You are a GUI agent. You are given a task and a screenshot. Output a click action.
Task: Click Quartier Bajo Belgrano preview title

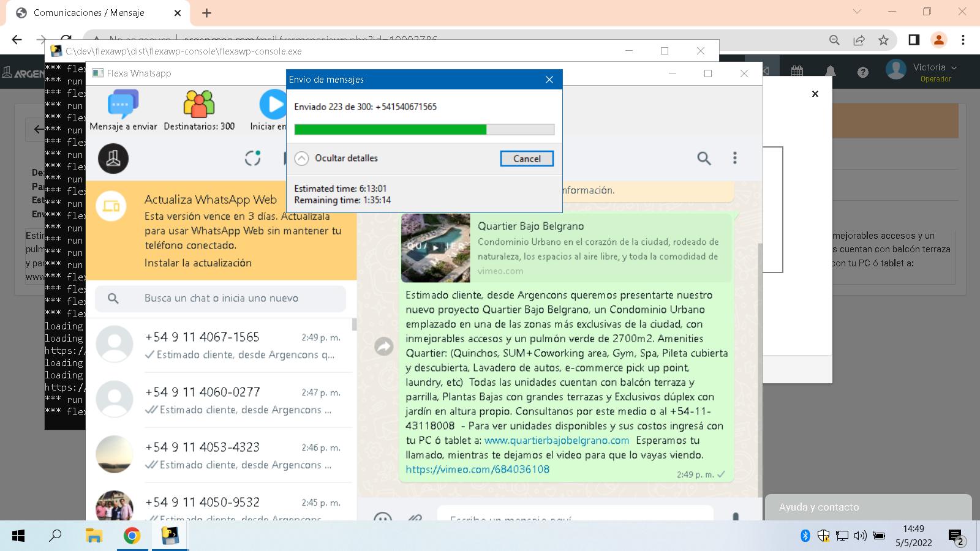[531, 226]
